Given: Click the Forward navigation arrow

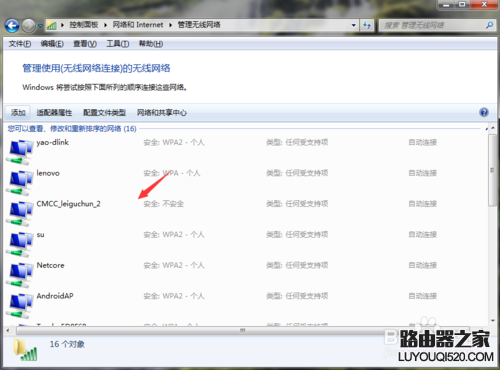Looking at the screenshot, I should (29, 25).
